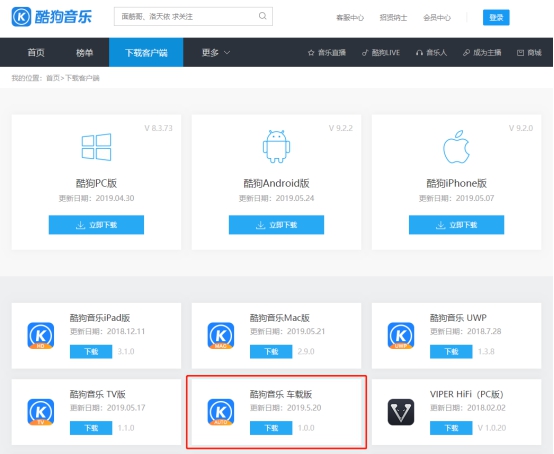Click 立即下载 for 酷狗Android版
This screenshot has width=554, height=454.
(x=276, y=225)
